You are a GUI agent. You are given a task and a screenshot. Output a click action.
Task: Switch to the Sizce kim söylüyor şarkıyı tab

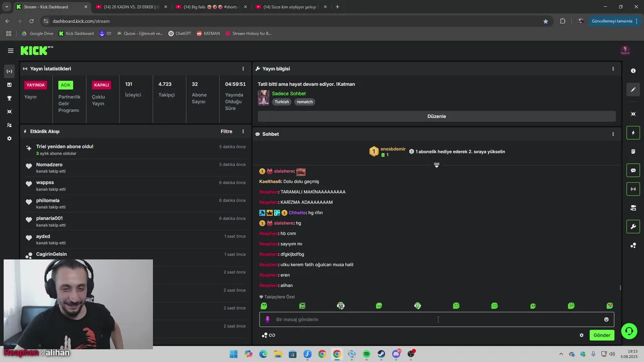tap(291, 7)
